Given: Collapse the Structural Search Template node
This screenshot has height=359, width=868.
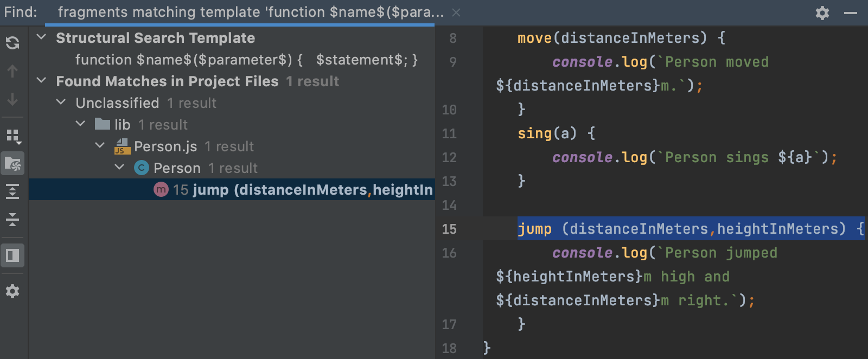Looking at the screenshot, I should pyautogui.click(x=41, y=37).
